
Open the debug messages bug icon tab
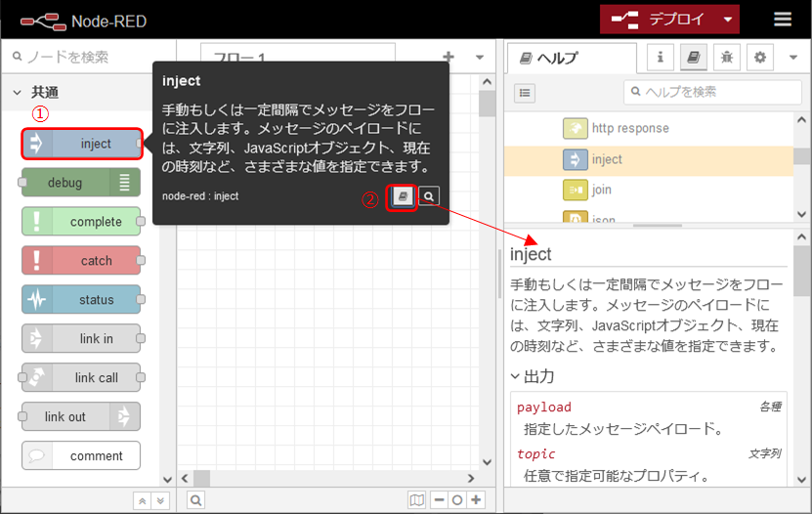[x=726, y=58]
